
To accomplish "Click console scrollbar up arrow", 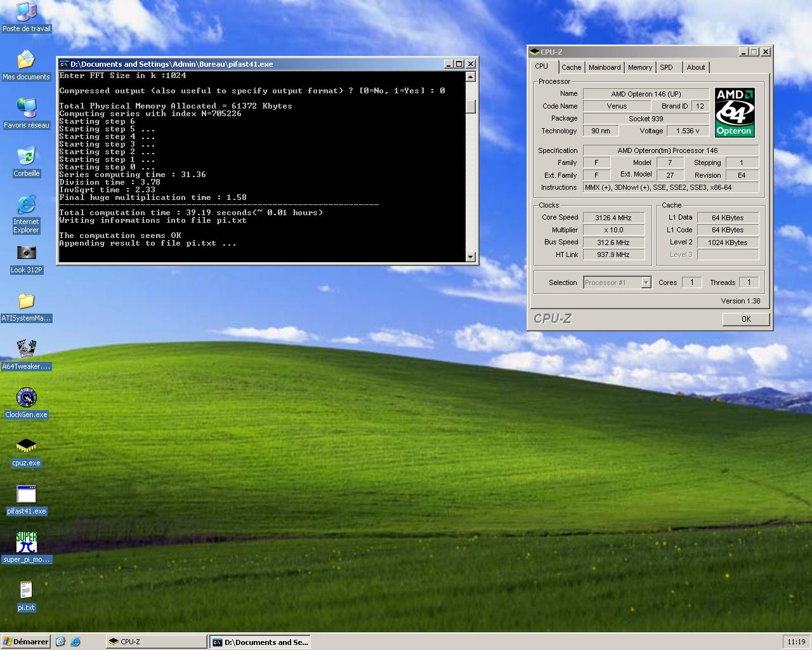I will (x=470, y=77).
